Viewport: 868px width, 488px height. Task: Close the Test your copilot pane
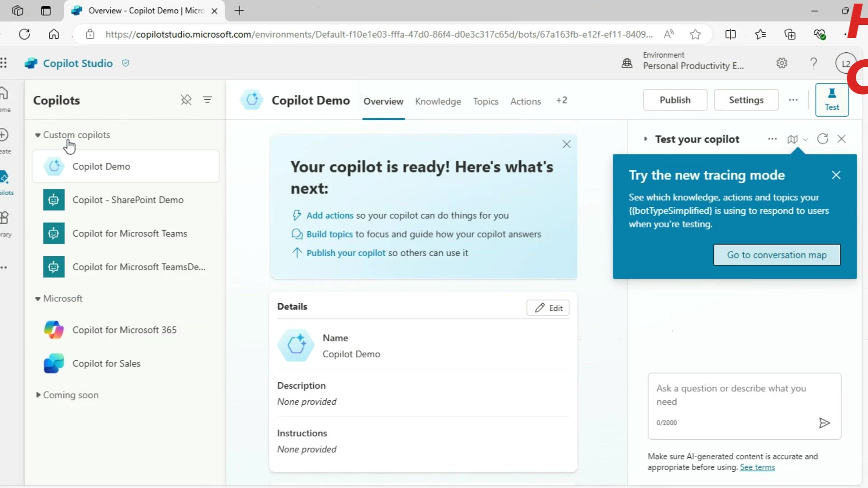click(x=841, y=139)
